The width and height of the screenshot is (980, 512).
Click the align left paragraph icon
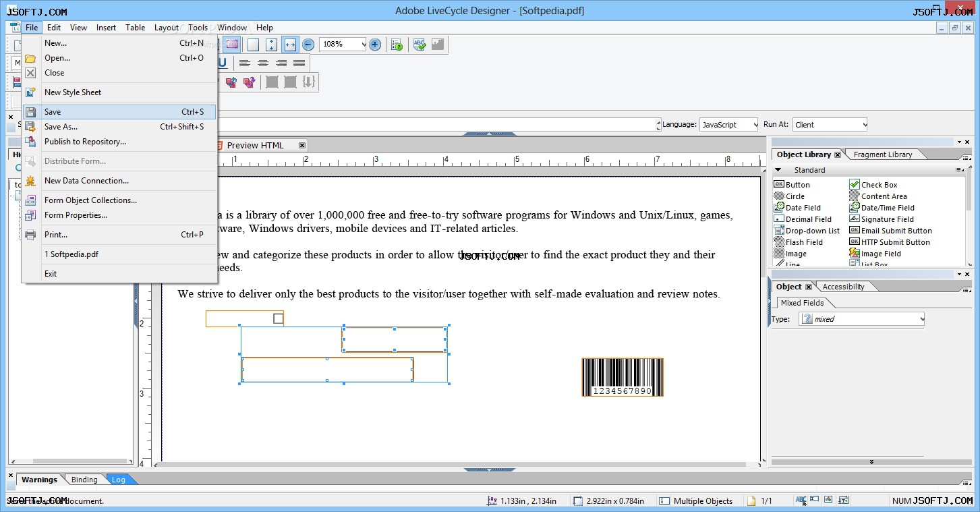[x=245, y=63]
